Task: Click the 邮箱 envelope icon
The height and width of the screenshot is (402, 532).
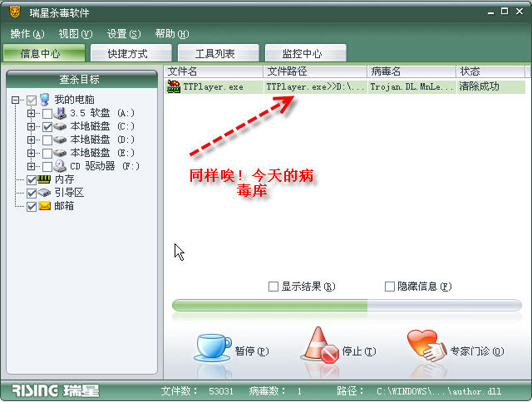Action: [x=44, y=206]
